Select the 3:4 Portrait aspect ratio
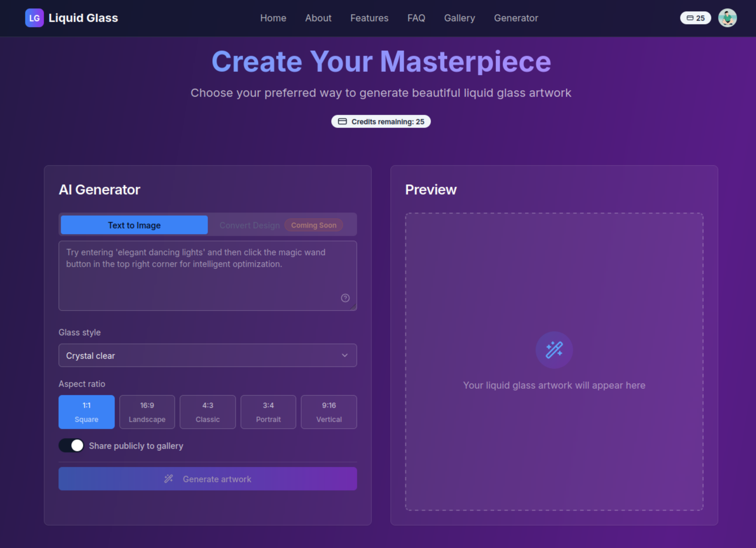Image resolution: width=756 pixels, height=548 pixels. [268, 412]
